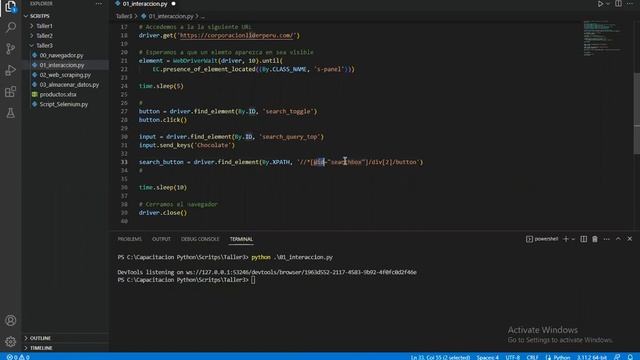The height and width of the screenshot is (360, 640).
Task: Close unsaved 01_interaccion.py tab dot
Action: click(173, 4)
